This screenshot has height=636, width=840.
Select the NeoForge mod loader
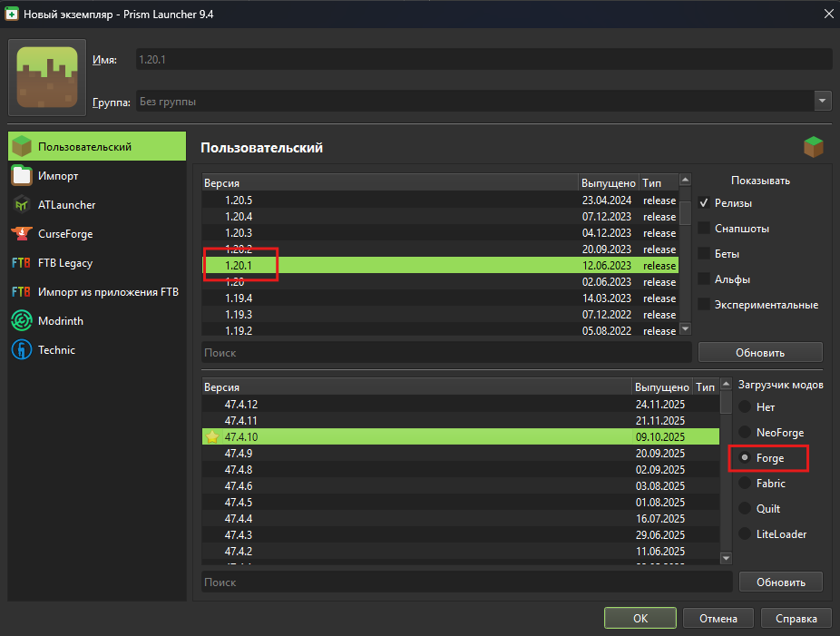pos(745,432)
